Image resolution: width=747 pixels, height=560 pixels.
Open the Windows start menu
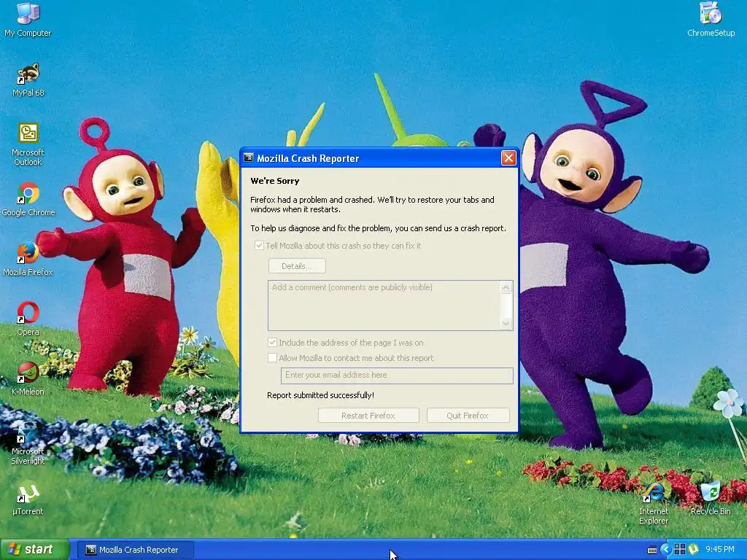click(x=34, y=549)
